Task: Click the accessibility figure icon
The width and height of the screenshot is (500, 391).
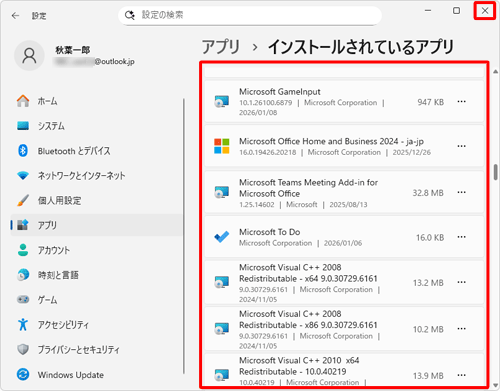Action: tap(23, 324)
